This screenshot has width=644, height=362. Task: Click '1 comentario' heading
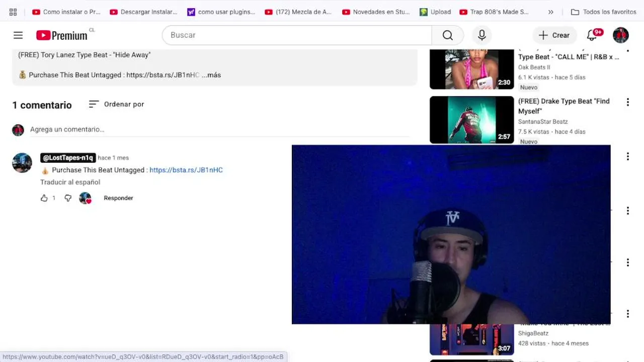42,105
